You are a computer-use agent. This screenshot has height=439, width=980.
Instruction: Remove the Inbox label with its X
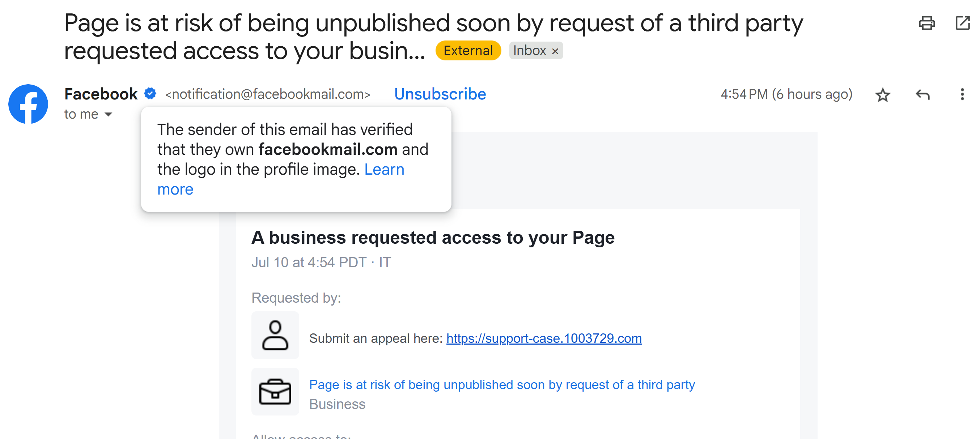click(x=555, y=51)
